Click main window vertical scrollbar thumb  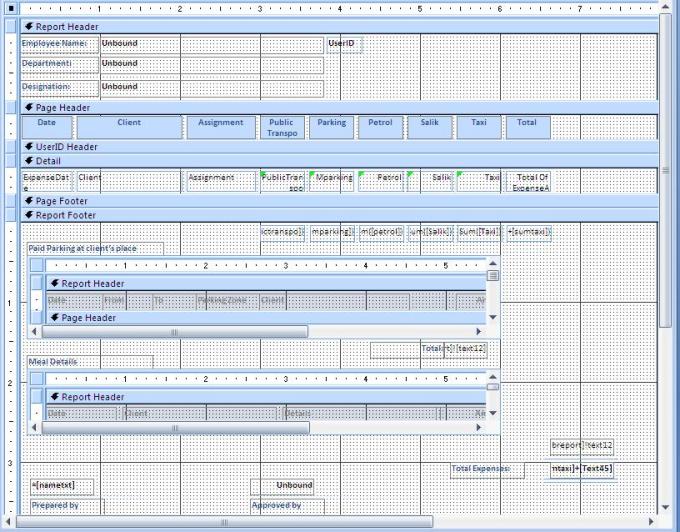pos(665,171)
